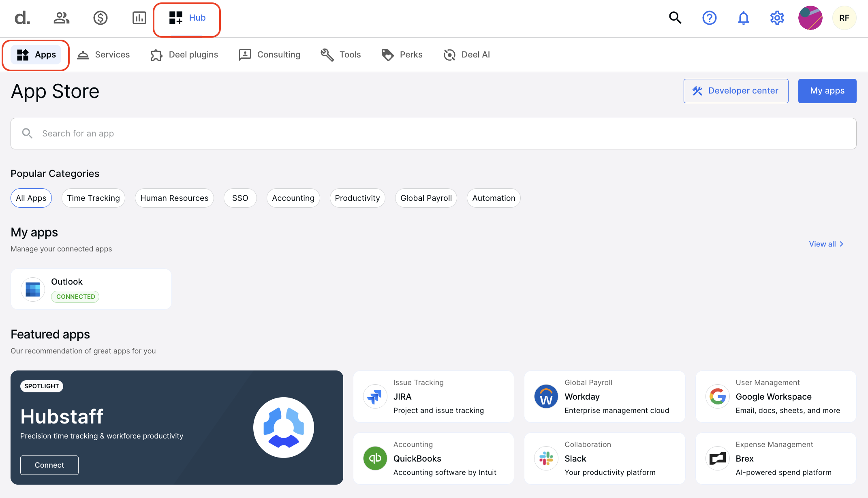Click 'Email, docs, sheets, and more' text
The height and width of the screenshot is (498, 868).
[788, 411]
